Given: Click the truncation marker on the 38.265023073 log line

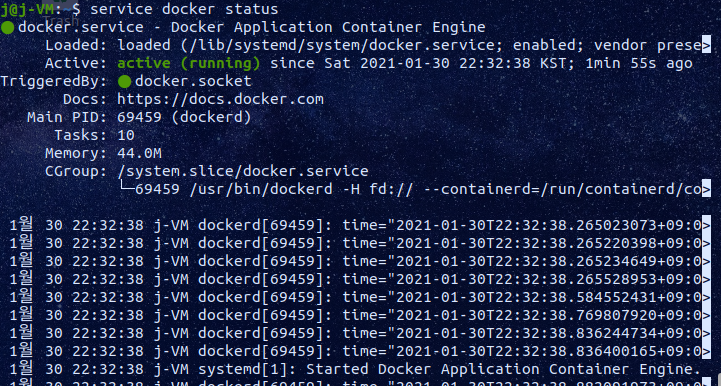Looking at the screenshot, I should click(706, 225).
